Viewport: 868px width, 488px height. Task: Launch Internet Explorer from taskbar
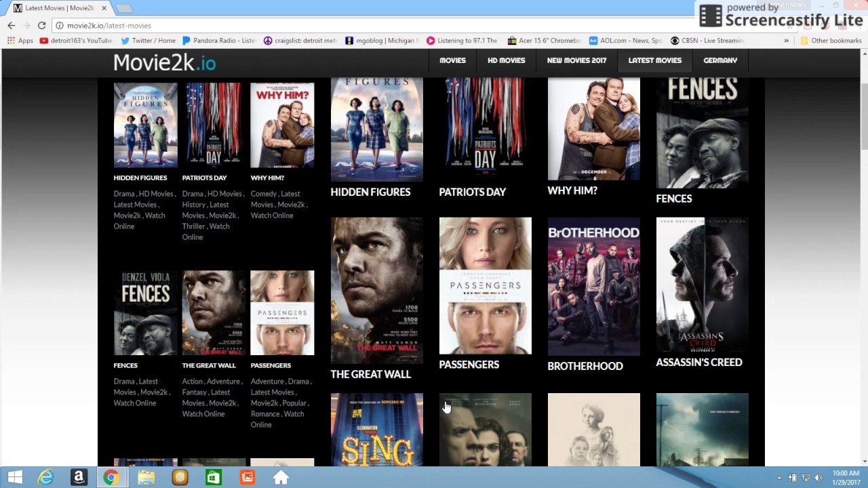[45, 478]
